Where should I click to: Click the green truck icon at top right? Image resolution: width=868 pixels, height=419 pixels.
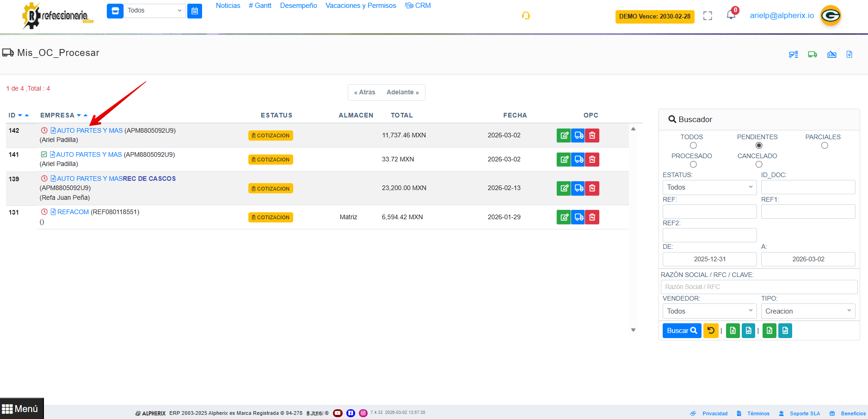(813, 55)
